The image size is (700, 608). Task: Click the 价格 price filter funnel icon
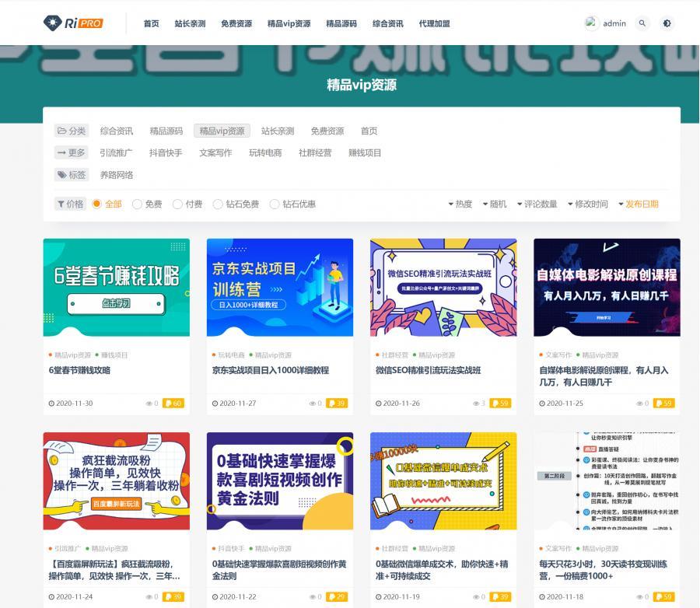61,204
